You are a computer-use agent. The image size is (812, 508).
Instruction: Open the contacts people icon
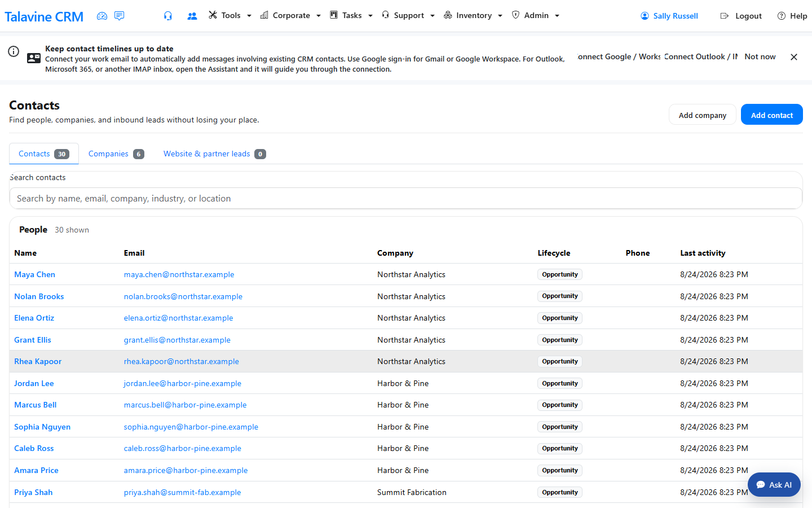[192, 16]
